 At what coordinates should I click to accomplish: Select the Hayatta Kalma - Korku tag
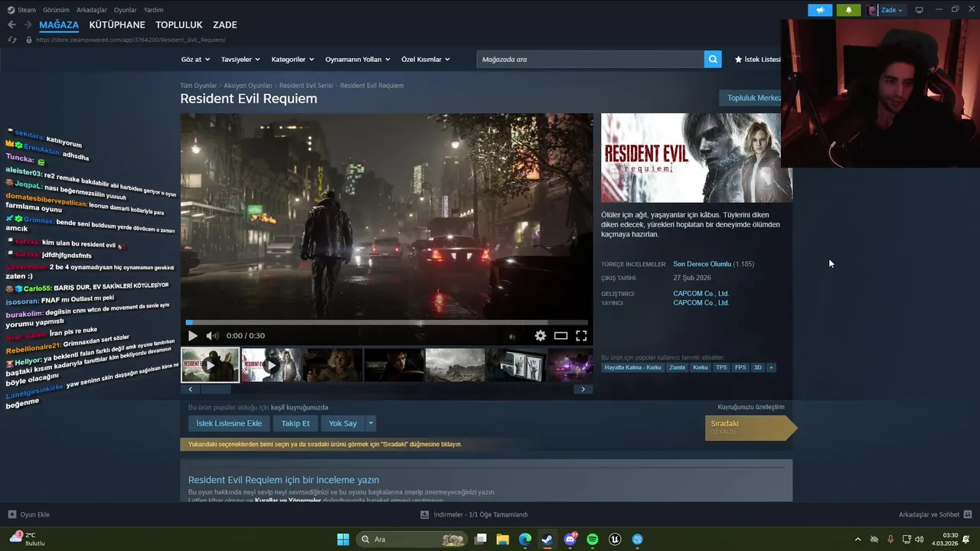(632, 367)
